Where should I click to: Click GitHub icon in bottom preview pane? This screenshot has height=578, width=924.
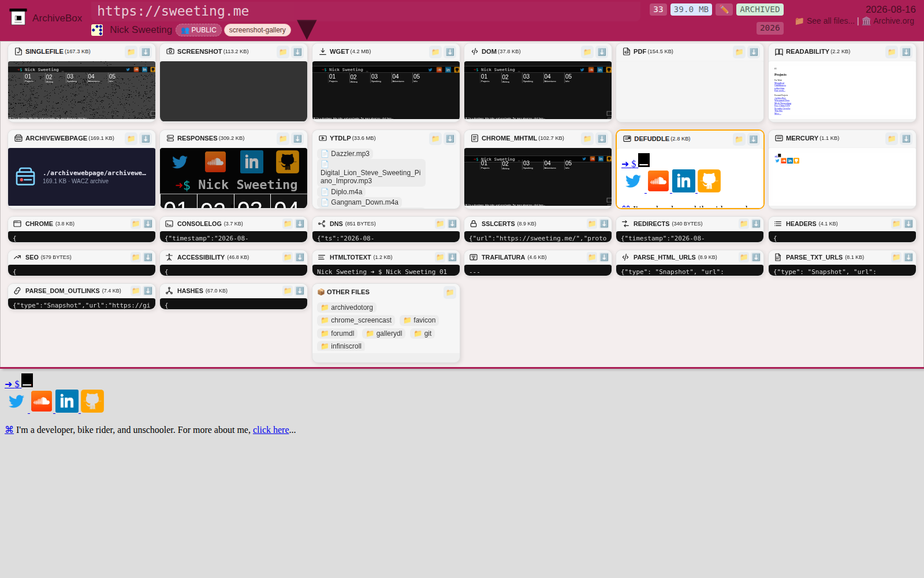(x=92, y=401)
